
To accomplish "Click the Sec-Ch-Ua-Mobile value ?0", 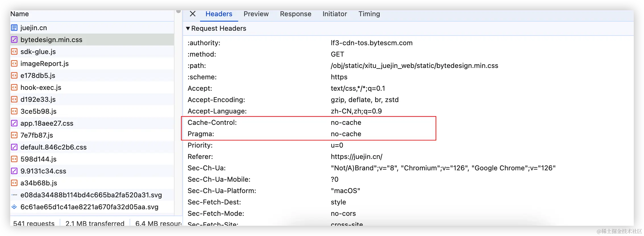I will (x=335, y=179).
